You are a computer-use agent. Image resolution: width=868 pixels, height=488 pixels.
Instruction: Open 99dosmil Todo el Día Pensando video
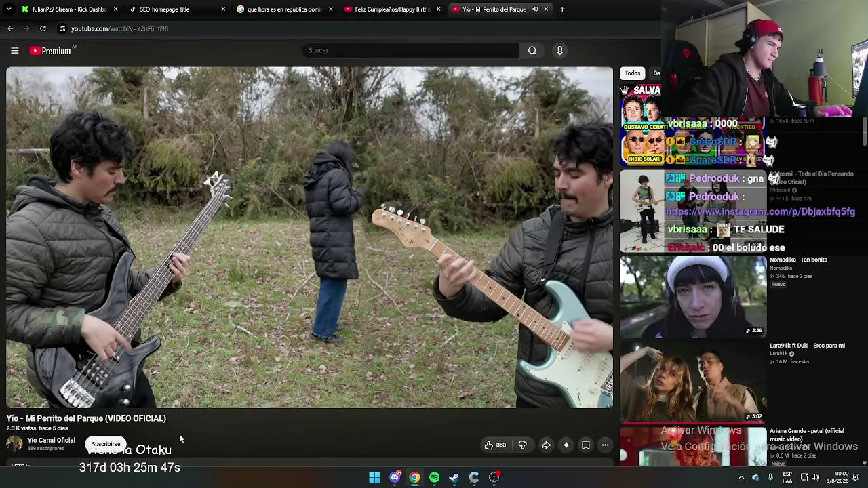point(812,178)
